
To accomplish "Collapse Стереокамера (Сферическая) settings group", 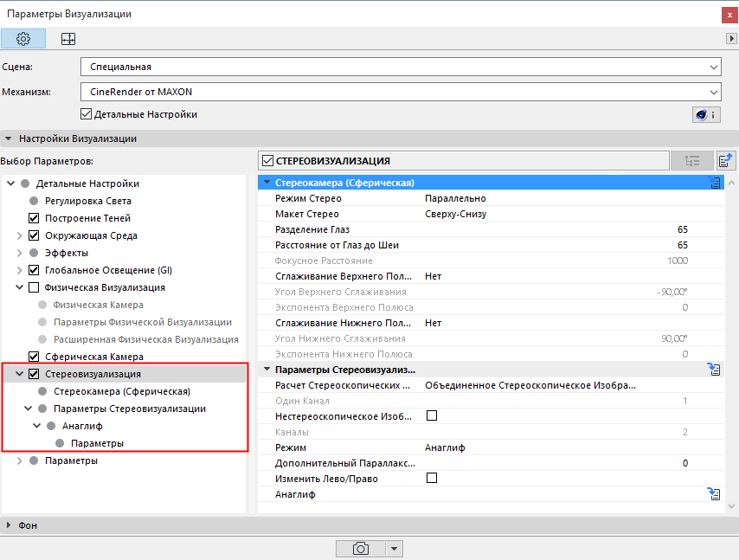I will tap(267, 183).
